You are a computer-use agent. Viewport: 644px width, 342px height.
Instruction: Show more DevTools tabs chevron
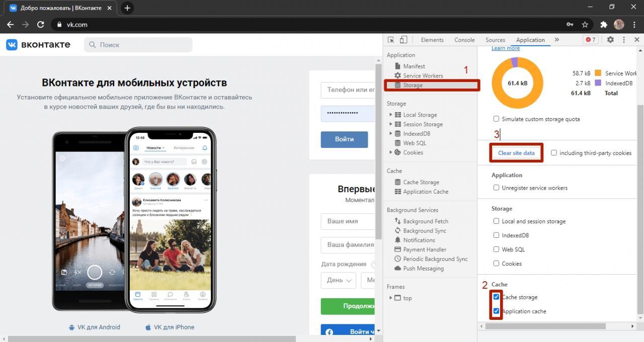pos(556,40)
